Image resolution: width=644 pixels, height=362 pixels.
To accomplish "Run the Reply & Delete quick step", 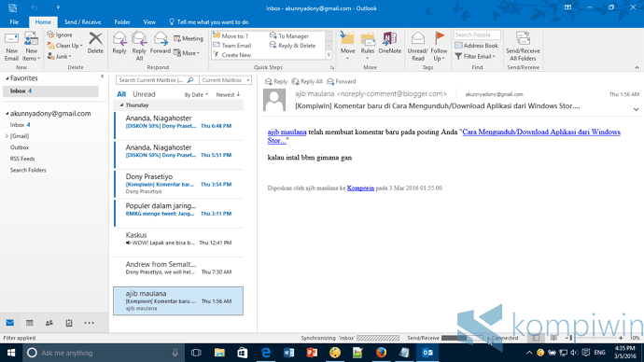I will tap(292, 46).
